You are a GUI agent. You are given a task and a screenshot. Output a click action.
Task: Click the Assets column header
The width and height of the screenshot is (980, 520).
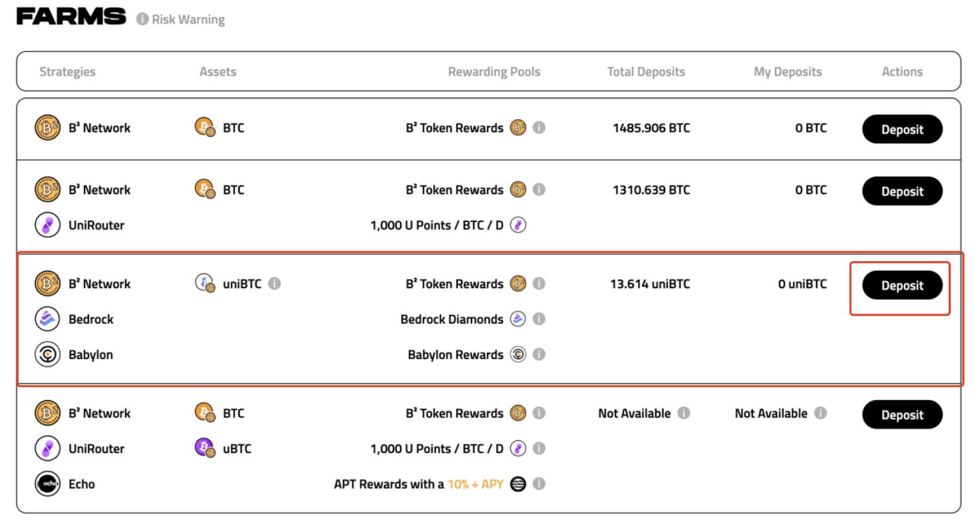218,72
